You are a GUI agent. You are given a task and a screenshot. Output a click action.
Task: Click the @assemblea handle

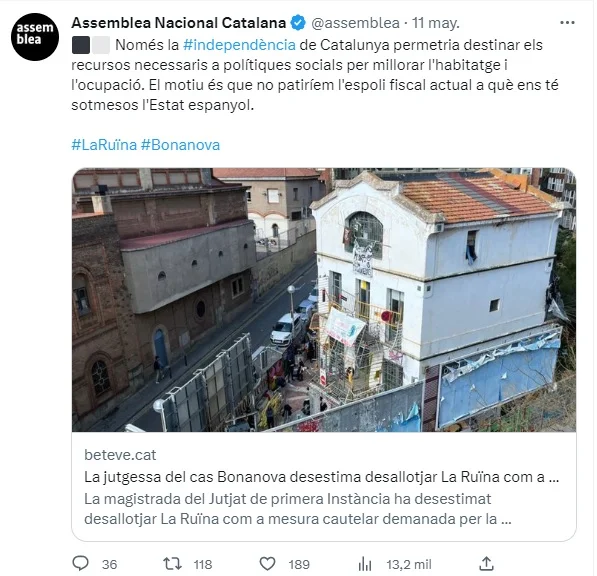pyautogui.click(x=356, y=23)
